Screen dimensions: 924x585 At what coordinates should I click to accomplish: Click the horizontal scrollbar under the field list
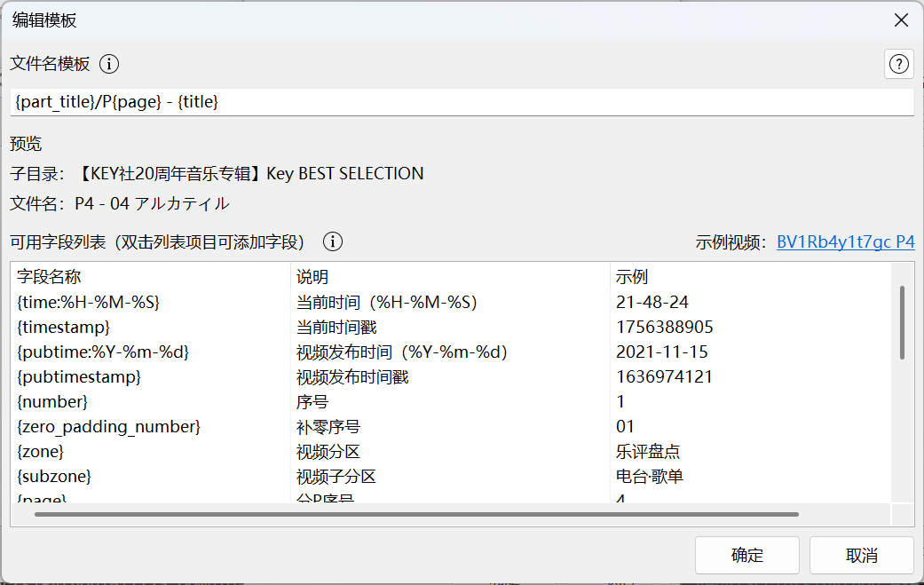pyautogui.click(x=415, y=514)
